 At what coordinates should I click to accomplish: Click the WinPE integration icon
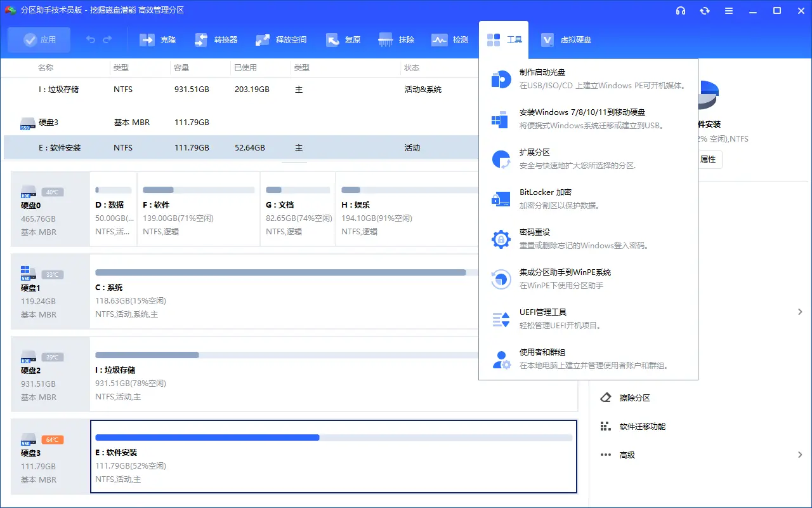(501, 279)
